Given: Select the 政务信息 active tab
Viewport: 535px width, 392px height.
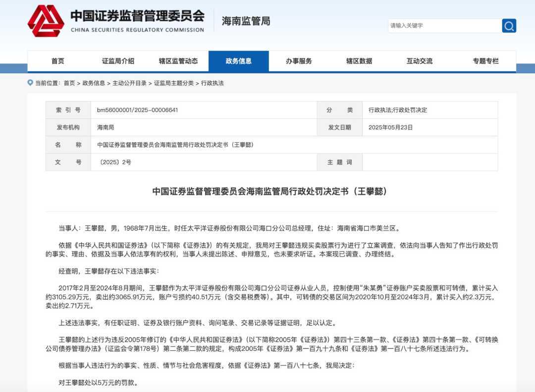Looking at the screenshot, I should coord(238,61).
